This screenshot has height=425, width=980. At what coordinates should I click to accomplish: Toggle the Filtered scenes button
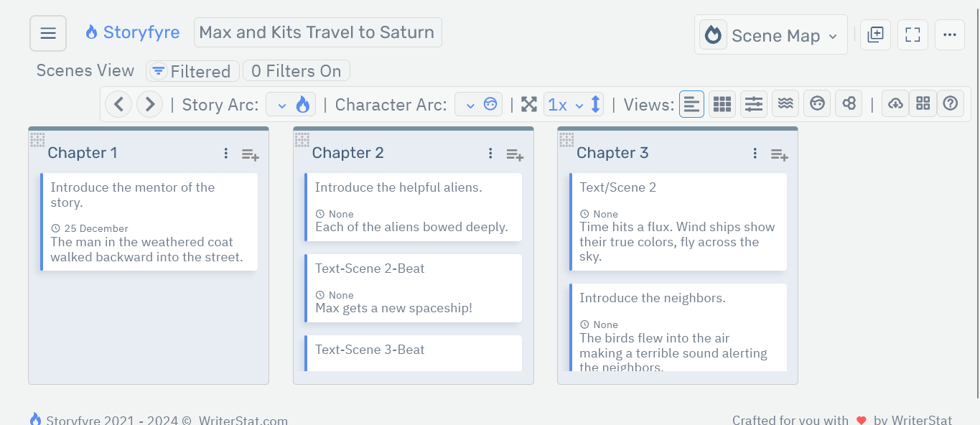(x=192, y=71)
